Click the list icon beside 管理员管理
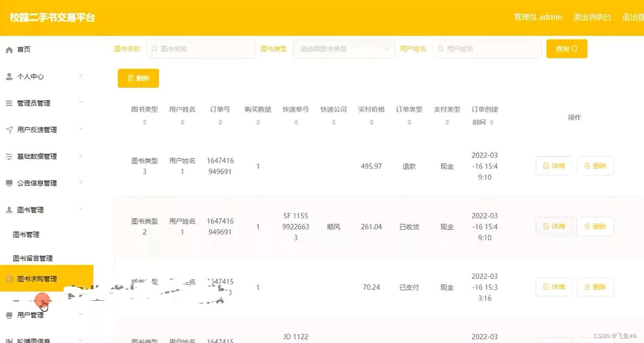 pyautogui.click(x=9, y=104)
